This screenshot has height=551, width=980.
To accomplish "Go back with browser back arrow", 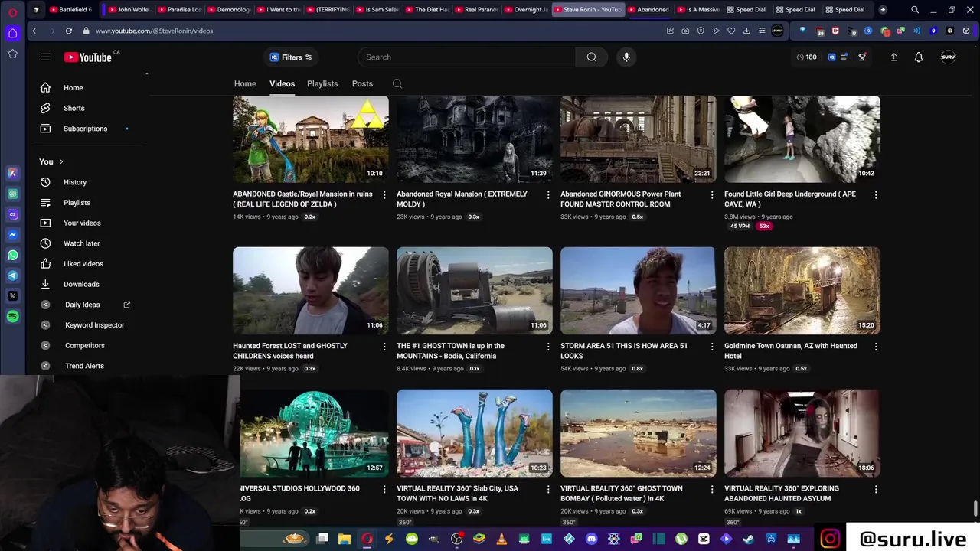I will pyautogui.click(x=34, y=31).
